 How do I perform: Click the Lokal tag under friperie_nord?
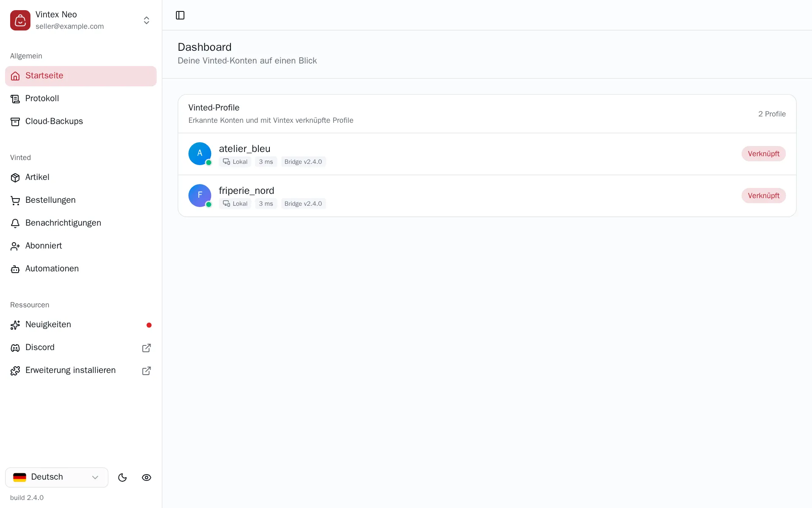pos(235,204)
